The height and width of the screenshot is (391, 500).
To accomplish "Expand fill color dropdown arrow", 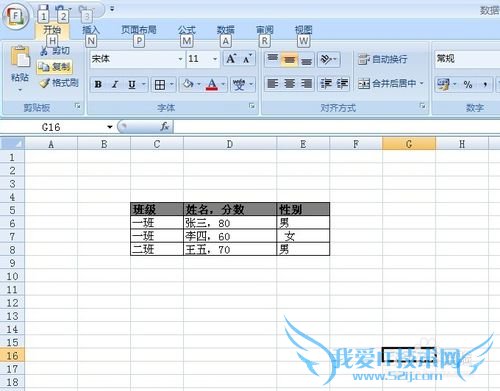I will [199, 84].
